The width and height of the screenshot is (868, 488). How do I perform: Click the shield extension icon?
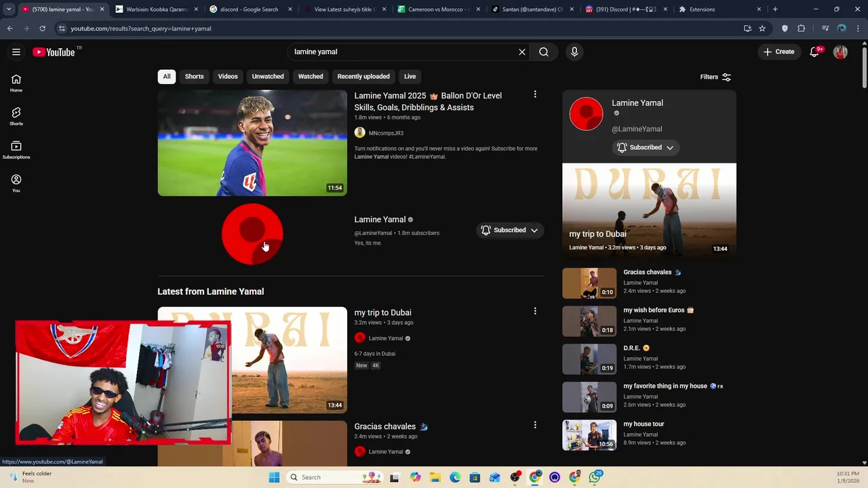785,28
